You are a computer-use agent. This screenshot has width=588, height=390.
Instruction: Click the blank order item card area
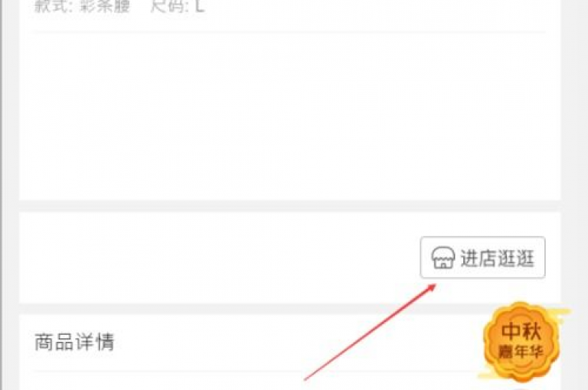(289, 116)
